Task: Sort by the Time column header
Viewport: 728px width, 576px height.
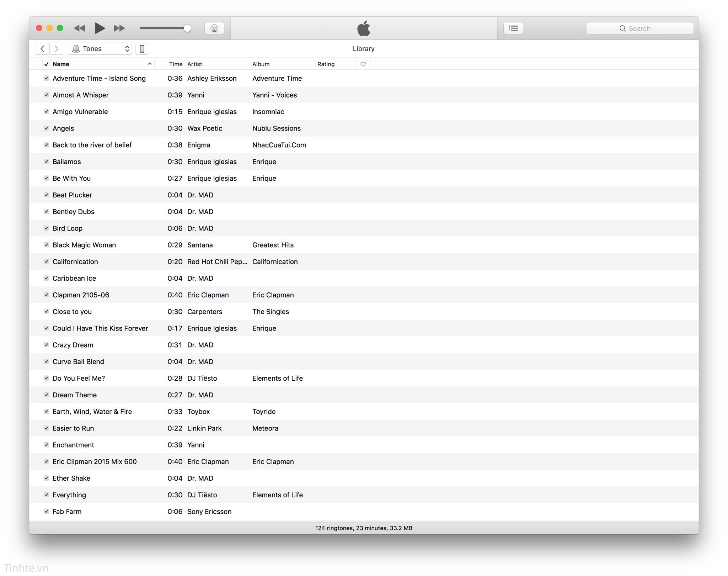Action: pos(176,64)
